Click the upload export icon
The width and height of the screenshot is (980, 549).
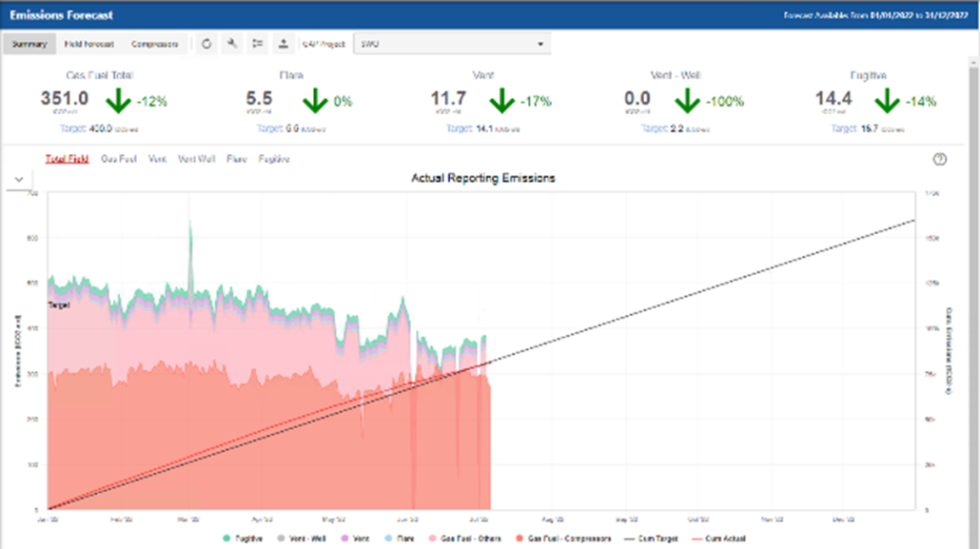(x=283, y=44)
